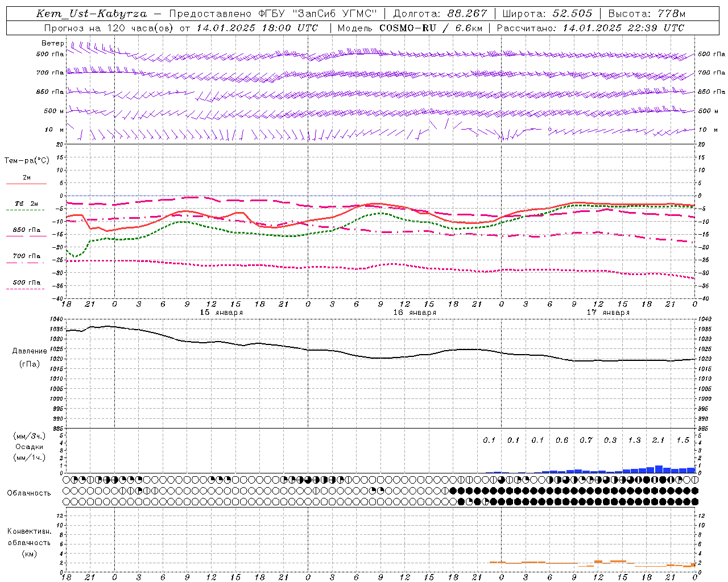Click the 3-hour precipitation value 0.7
Viewport: 728px width, 582px height.
click(586, 440)
